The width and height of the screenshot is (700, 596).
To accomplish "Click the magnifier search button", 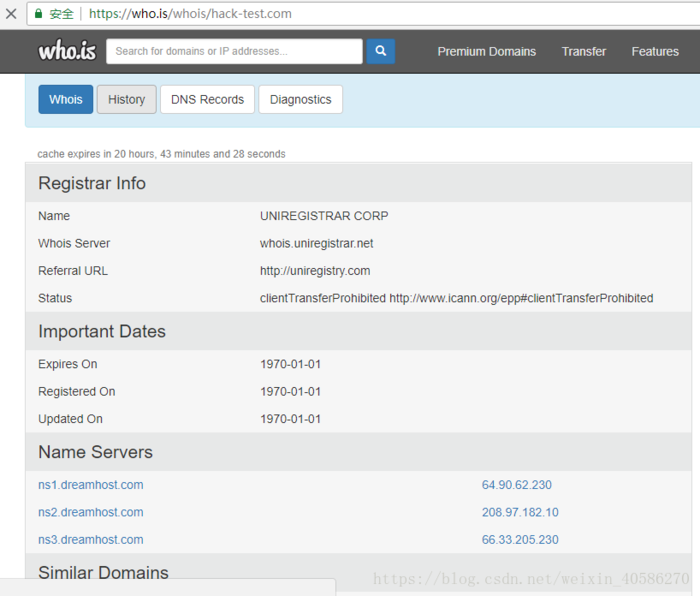I will tap(380, 51).
